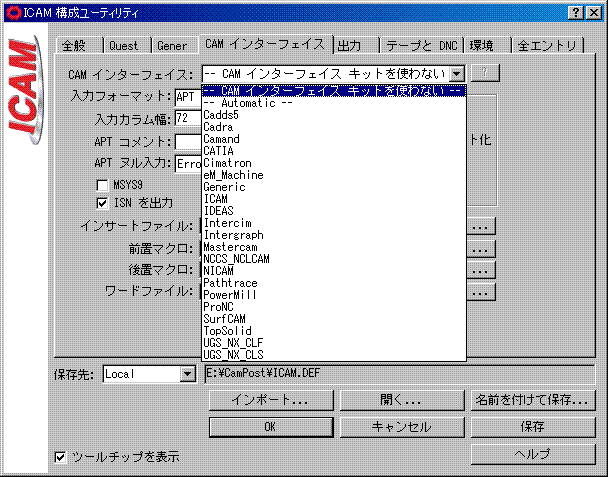Select TopSolid list entry
The height and width of the screenshot is (477, 608).
[334, 331]
